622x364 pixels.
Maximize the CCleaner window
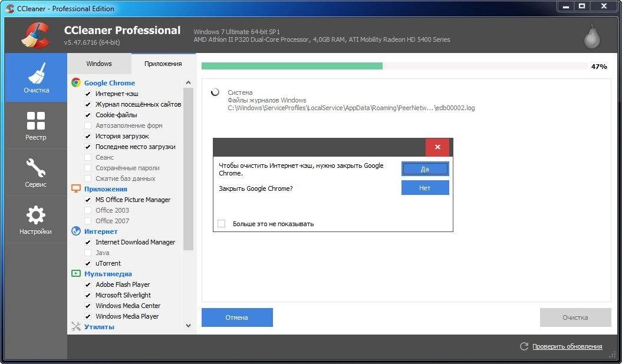coord(582,6)
